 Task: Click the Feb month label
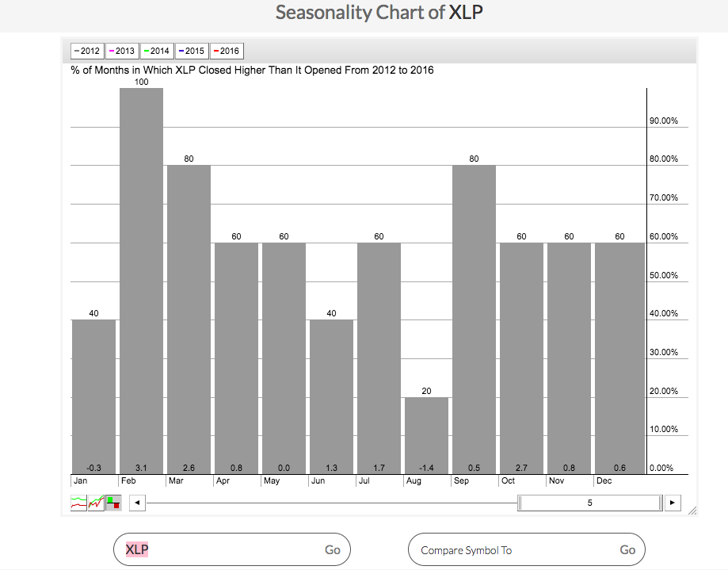[128, 480]
